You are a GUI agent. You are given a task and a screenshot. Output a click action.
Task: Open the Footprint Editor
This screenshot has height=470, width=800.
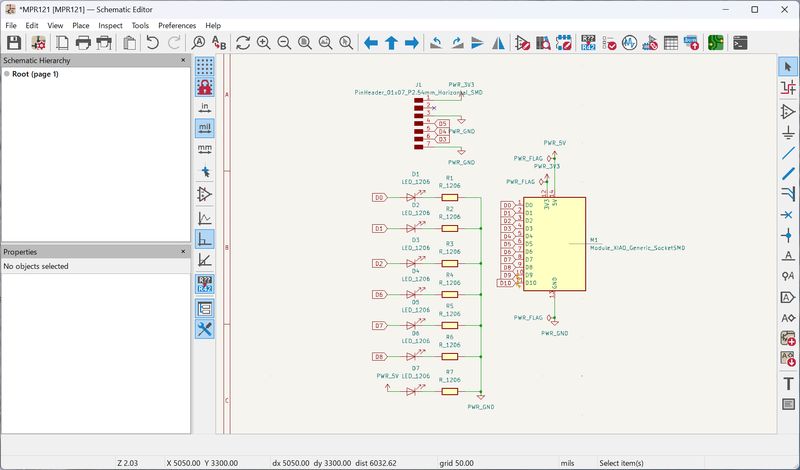click(564, 43)
